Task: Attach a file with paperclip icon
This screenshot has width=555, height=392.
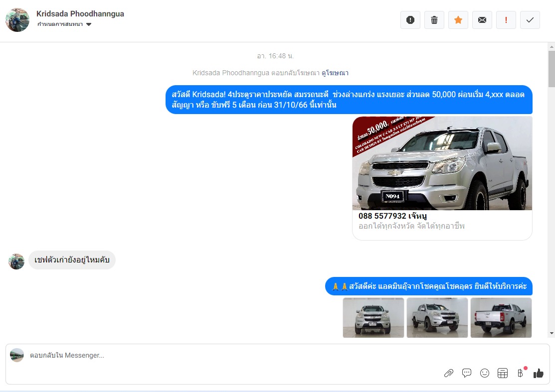Action: (x=449, y=373)
